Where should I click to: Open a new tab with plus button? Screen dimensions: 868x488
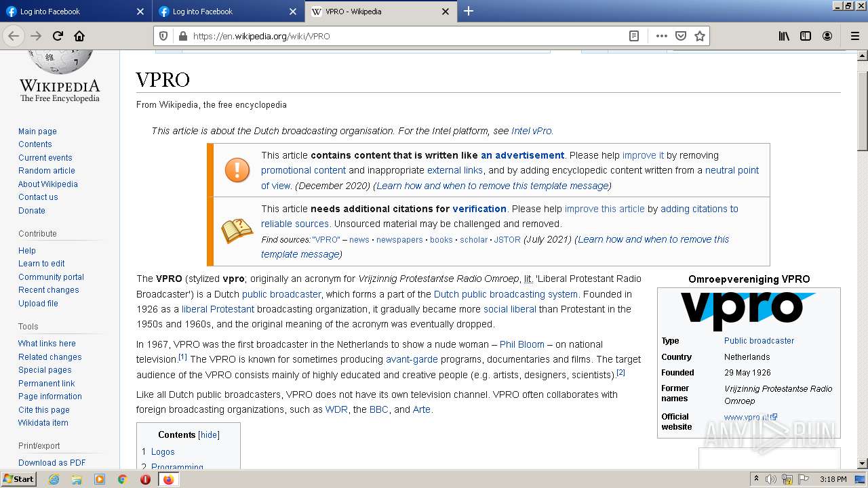click(468, 11)
